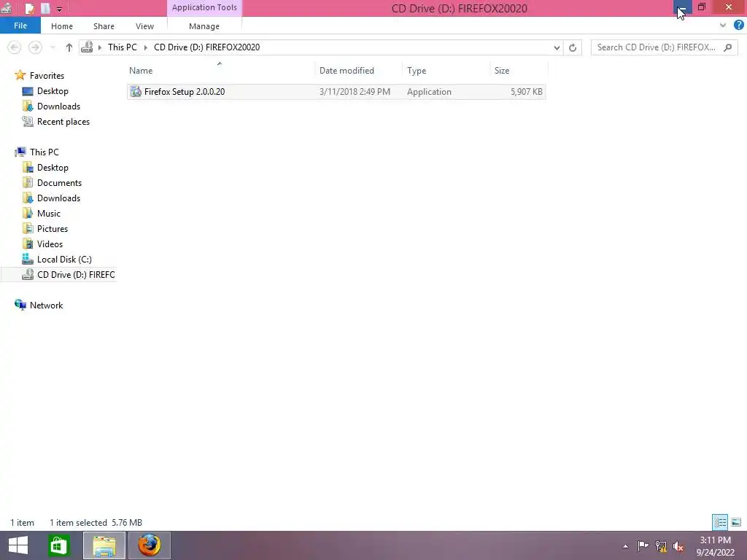The width and height of the screenshot is (747, 560).
Task: Click the New folder quick access icon
Action: pyautogui.click(x=45, y=8)
